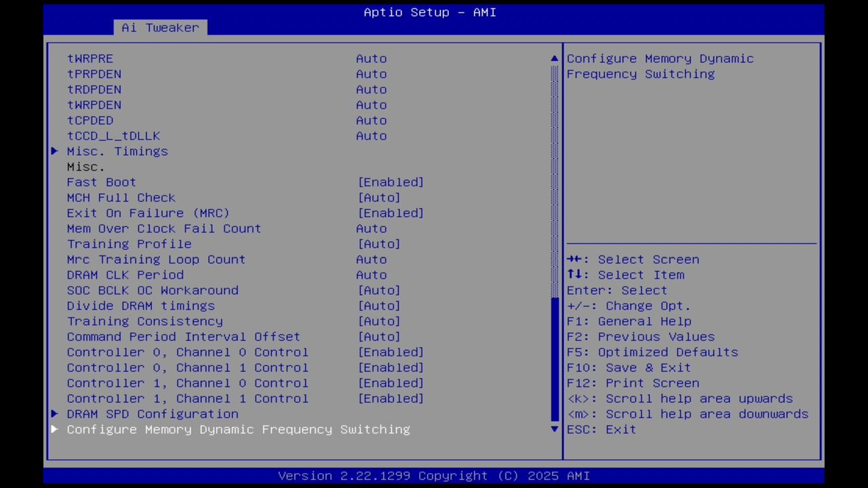
Task: Click the Divide DRAM timings option
Action: (x=140, y=306)
